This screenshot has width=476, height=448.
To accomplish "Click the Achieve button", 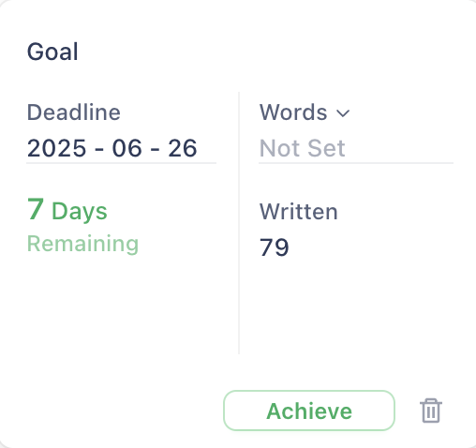I will tap(309, 411).
